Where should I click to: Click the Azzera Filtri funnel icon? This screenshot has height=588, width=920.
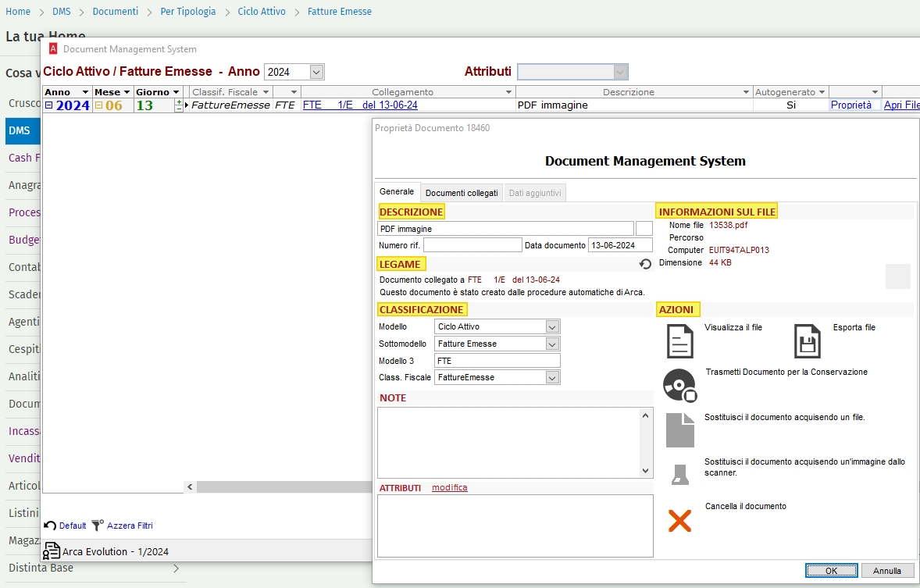(x=98, y=526)
